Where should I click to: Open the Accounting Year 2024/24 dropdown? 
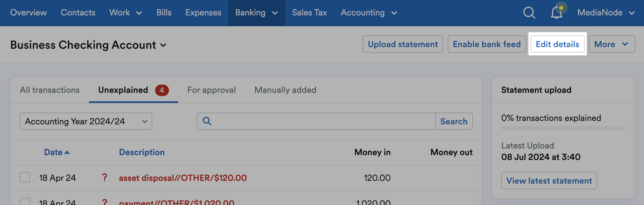(86, 121)
